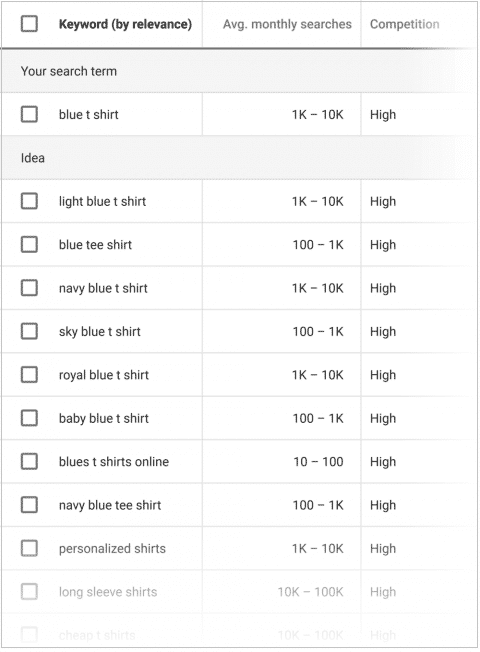
Task: Open the 'royal blue t shirt' keyword text
Action: click(104, 375)
